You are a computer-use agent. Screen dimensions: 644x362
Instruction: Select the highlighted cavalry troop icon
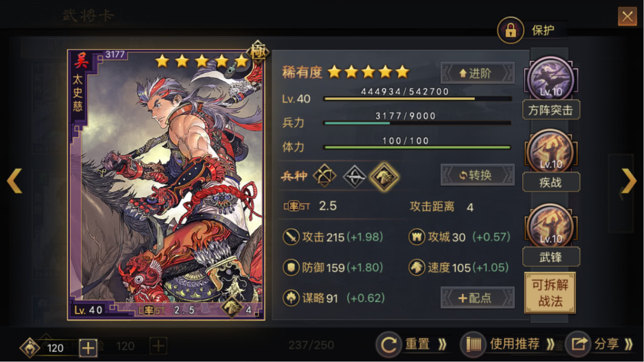click(384, 176)
